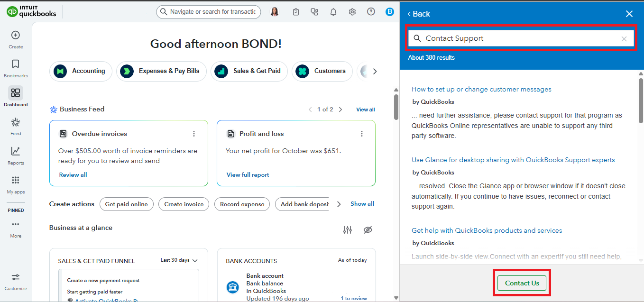Select the Accounting shortcut tab
Viewport: 644px width, 302px height.
click(81, 71)
